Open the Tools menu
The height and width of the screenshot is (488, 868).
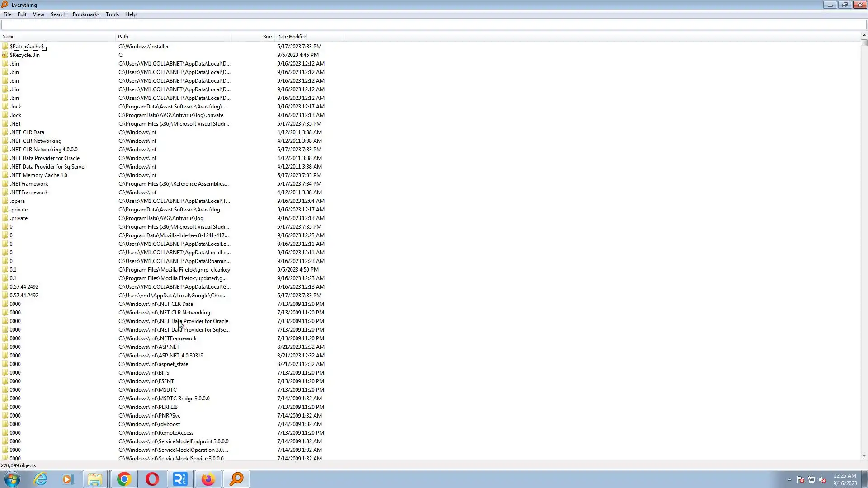click(x=112, y=14)
